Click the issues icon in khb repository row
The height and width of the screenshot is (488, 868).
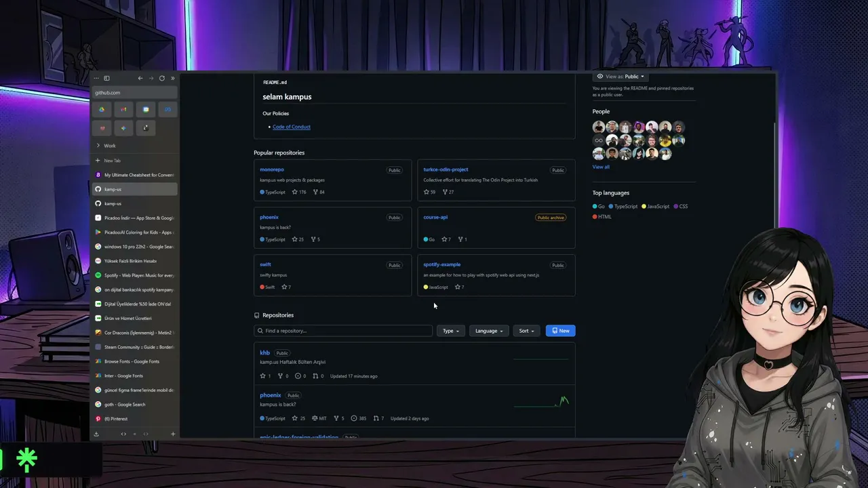tap(298, 376)
